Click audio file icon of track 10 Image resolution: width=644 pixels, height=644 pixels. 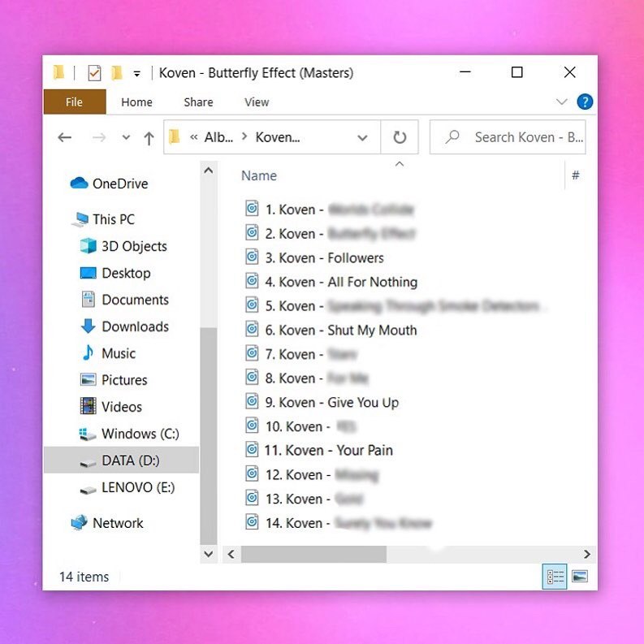pyautogui.click(x=252, y=425)
